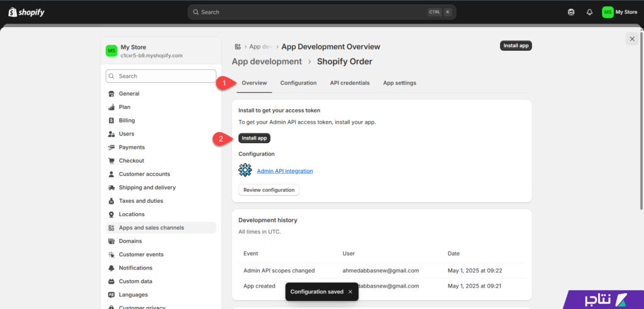The width and height of the screenshot is (644, 309).
Task: Dismiss the Configuration saved toast
Action: coord(350,292)
